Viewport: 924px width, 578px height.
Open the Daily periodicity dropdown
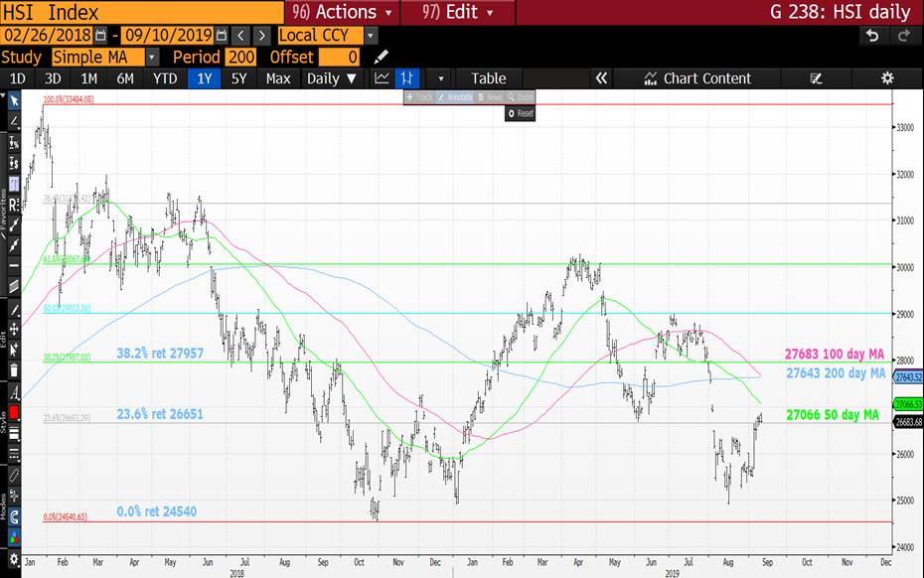point(331,78)
